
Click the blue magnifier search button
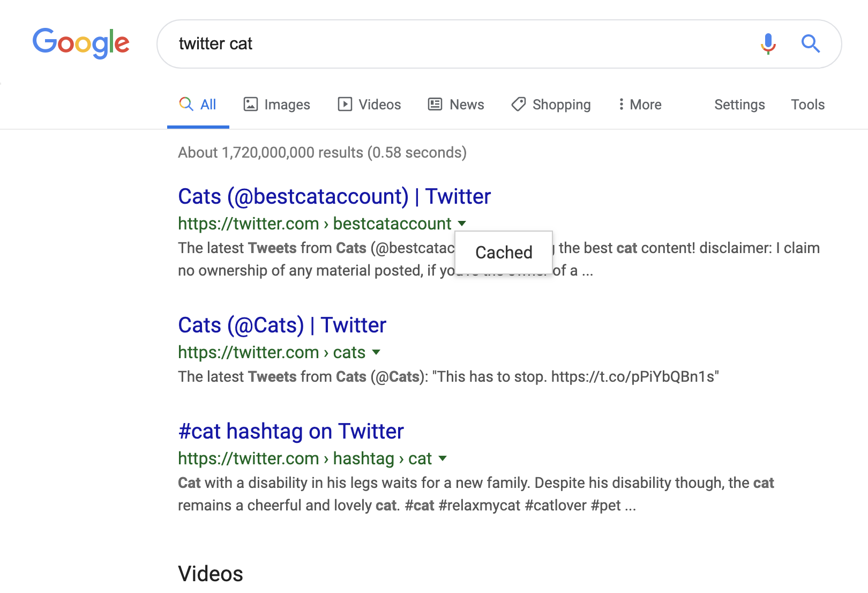(x=810, y=43)
